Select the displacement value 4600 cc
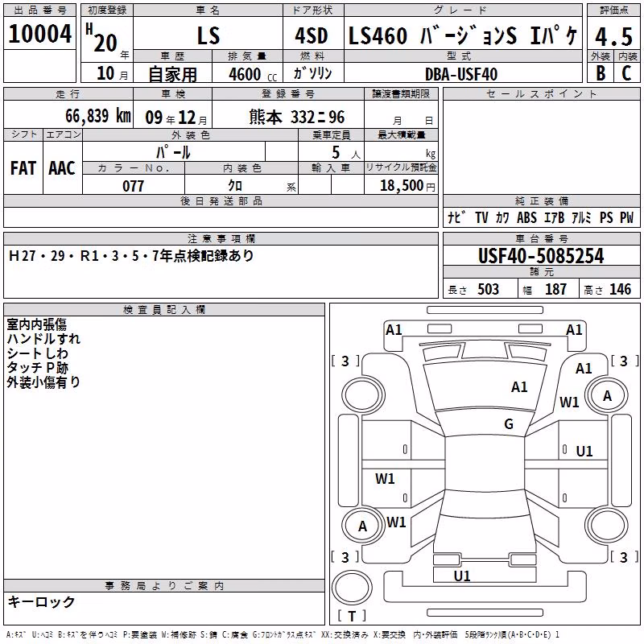644x644 pixels. [x=253, y=74]
